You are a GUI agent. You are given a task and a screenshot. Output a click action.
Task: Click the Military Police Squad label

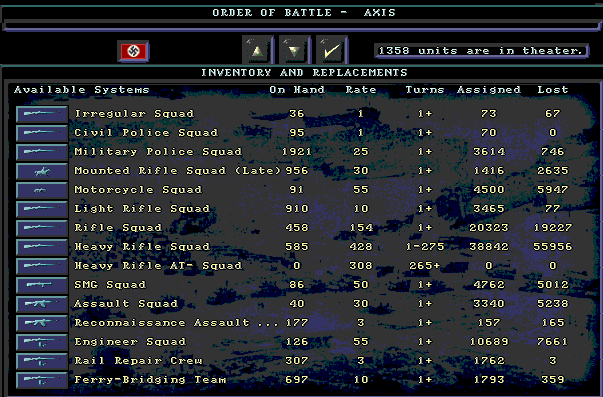click(x=158, y=152)
